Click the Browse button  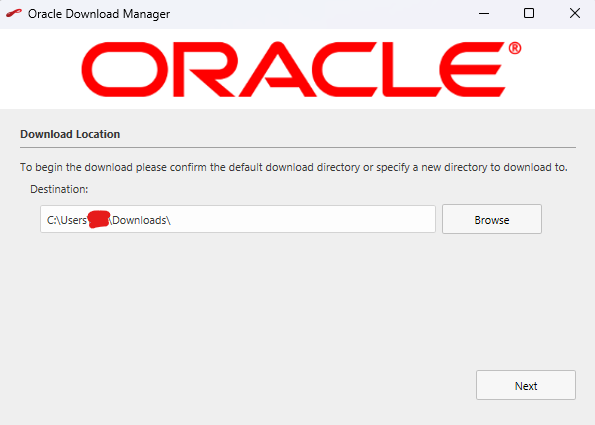point(492,219)
